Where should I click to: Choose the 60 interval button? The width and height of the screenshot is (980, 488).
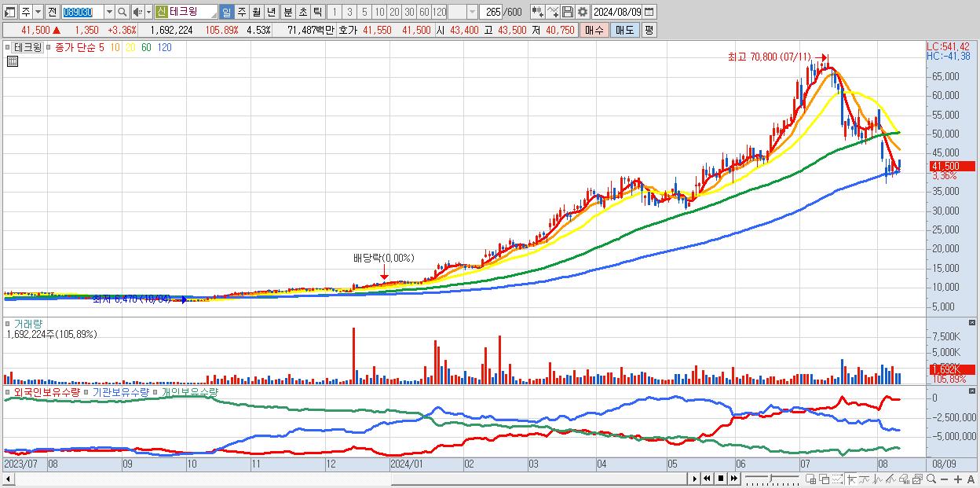(x=424, y=12)
